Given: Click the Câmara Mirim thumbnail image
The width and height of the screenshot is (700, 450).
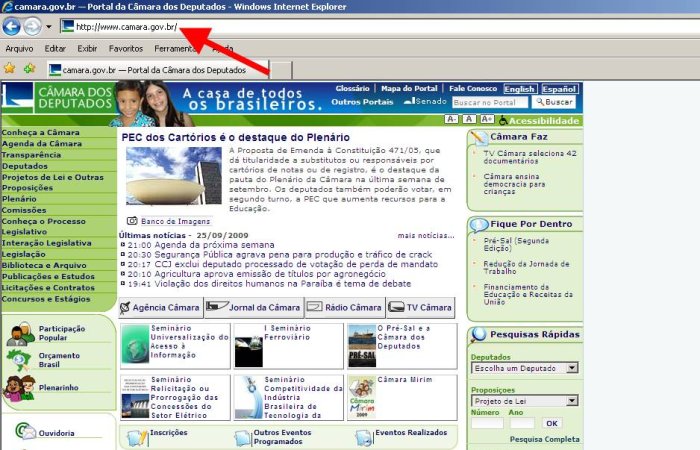Looking at the screenshot, I should point(362,397).
